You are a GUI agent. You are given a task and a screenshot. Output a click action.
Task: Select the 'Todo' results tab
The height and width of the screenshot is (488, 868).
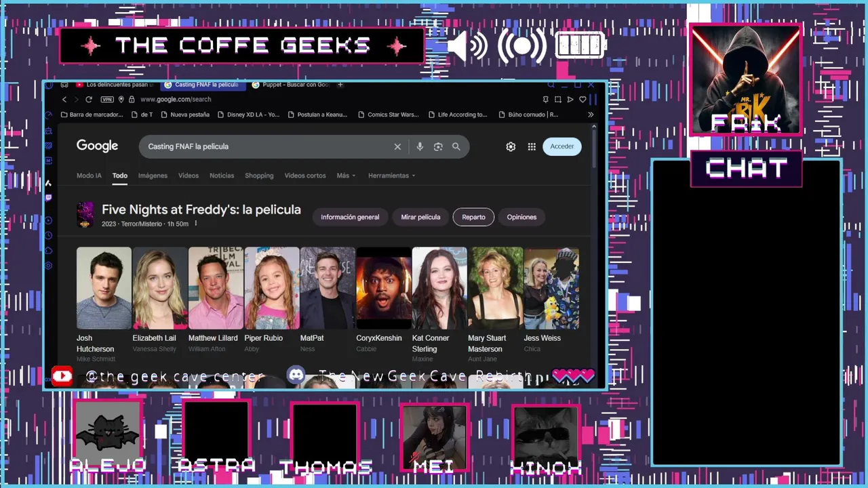click(x=120, y=176)
